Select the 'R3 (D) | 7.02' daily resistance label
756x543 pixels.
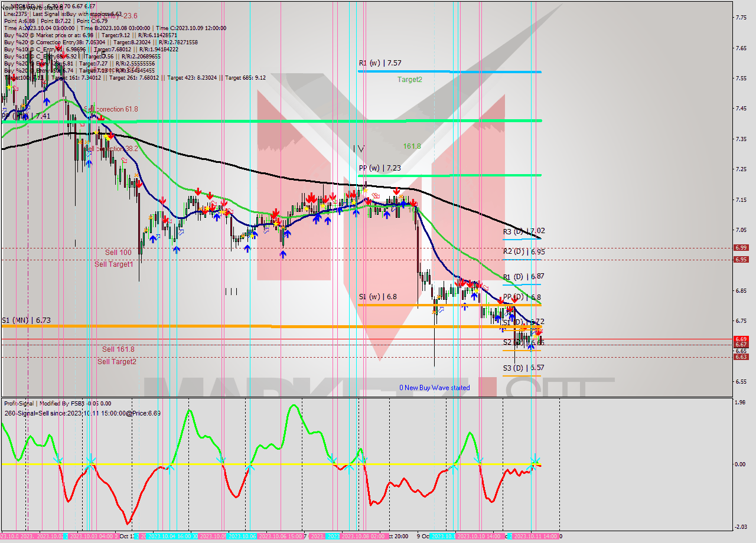click(524, 232)
